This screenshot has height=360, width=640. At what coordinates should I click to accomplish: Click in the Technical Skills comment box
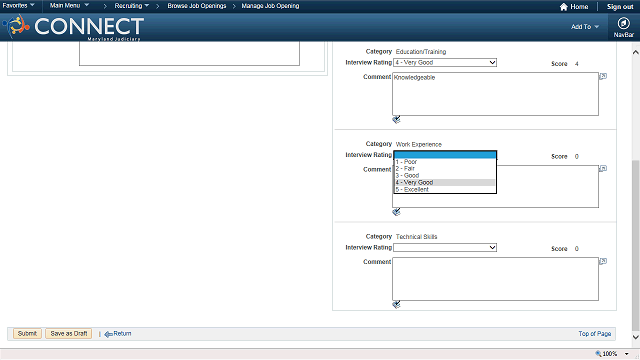495,279
